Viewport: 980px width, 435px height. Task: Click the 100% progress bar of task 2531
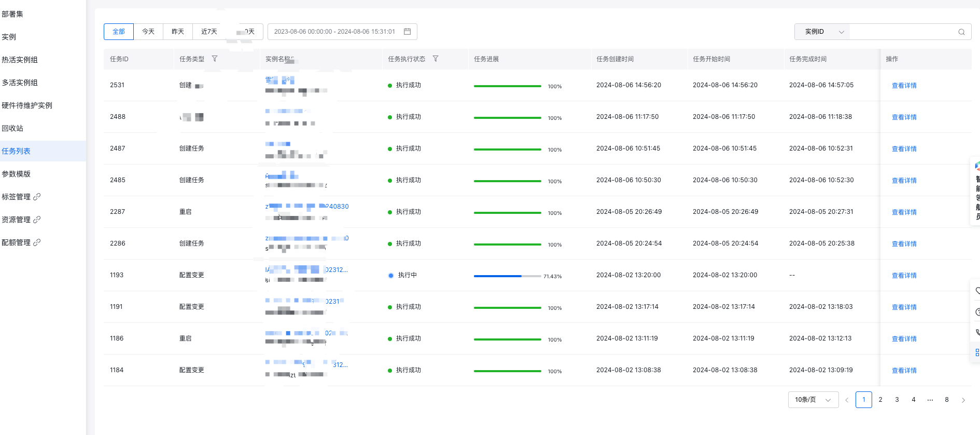(507, 86)
